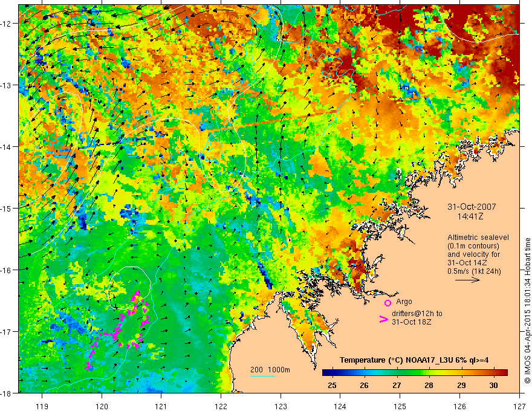532x411 pixels.
Task: Select the dark red end of temperature colorbar
Action: (504, 373)
